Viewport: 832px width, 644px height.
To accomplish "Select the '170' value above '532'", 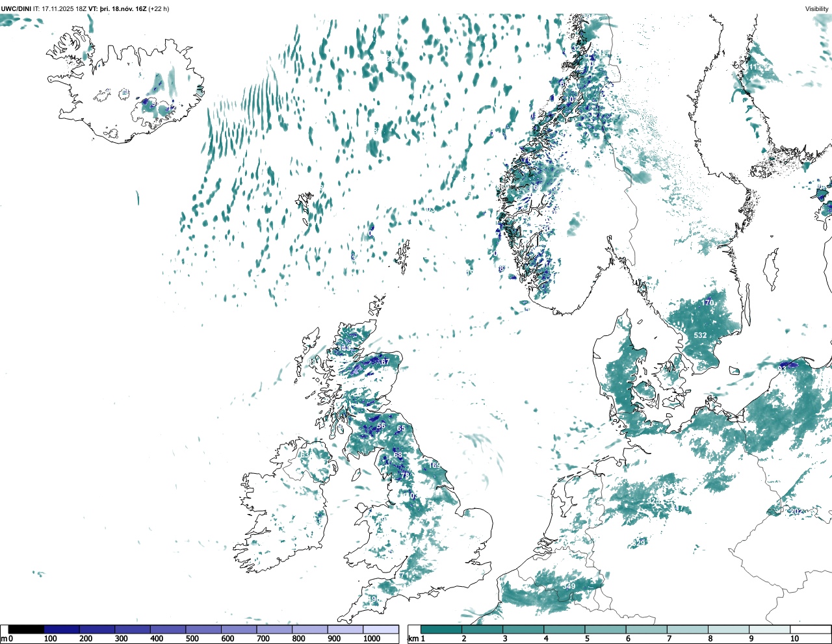I will pyautogui.click(x=707, y=303).
